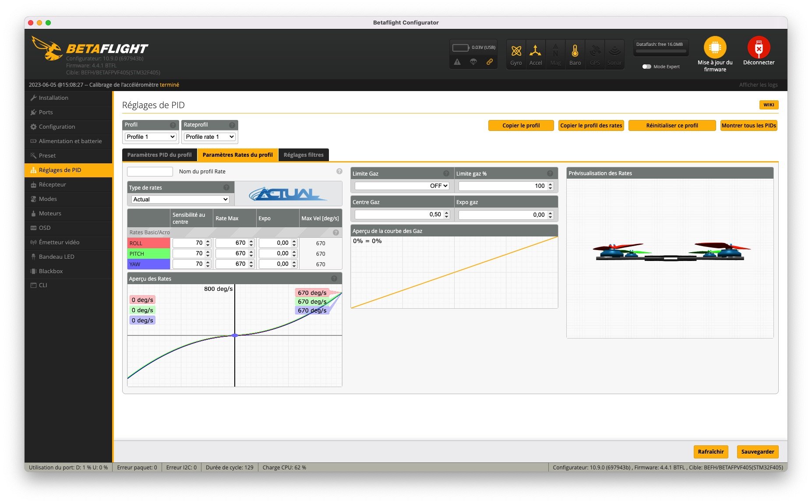Open help icon for Limite Gaz
Viewport: 812px width, 504px height.
446,173
